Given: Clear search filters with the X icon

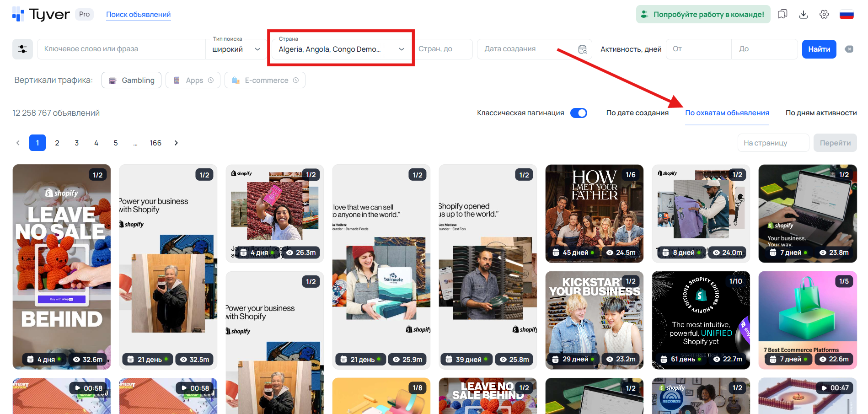Looking at the screenshot, I should click(x=849, y=49).
